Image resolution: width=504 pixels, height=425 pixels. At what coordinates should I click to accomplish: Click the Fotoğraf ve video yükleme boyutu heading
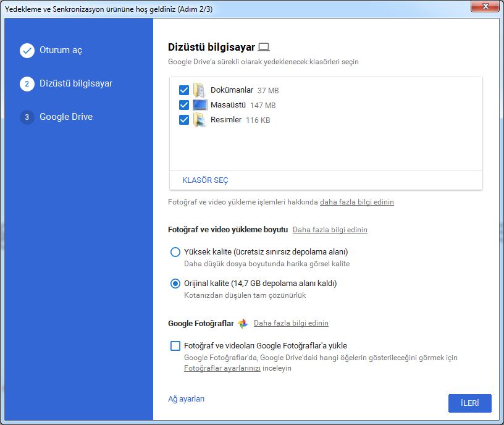tap(228, 230)
